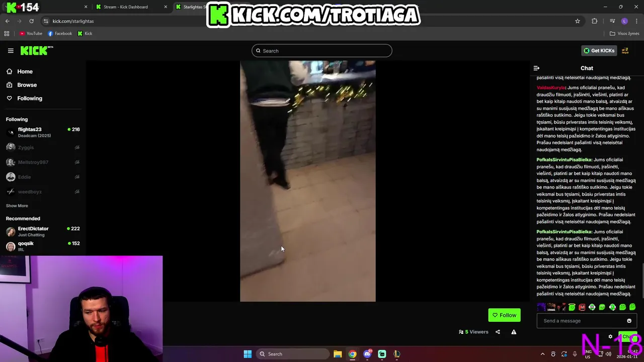Pick the first purple emote
The height and width of the screenshot is (362, 644).
(x=541, y=307)
